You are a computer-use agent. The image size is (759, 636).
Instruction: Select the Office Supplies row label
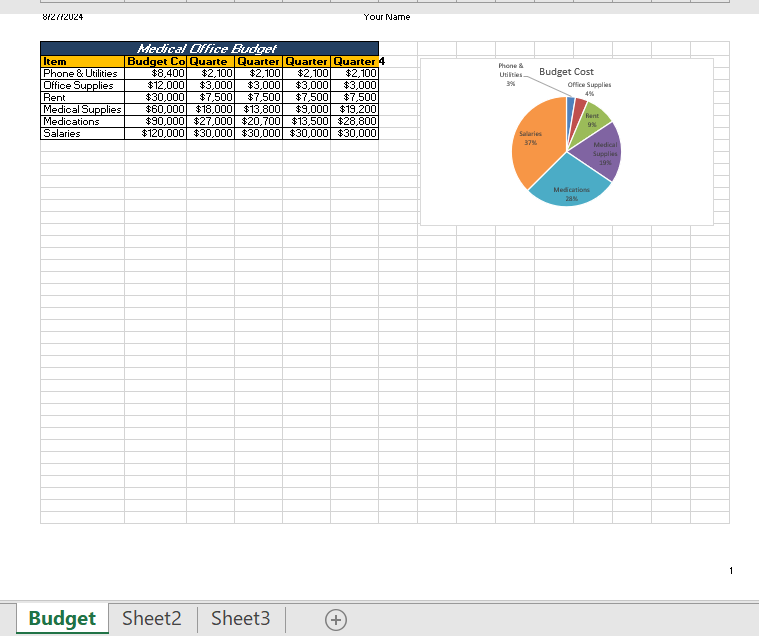tap(82, 86)
